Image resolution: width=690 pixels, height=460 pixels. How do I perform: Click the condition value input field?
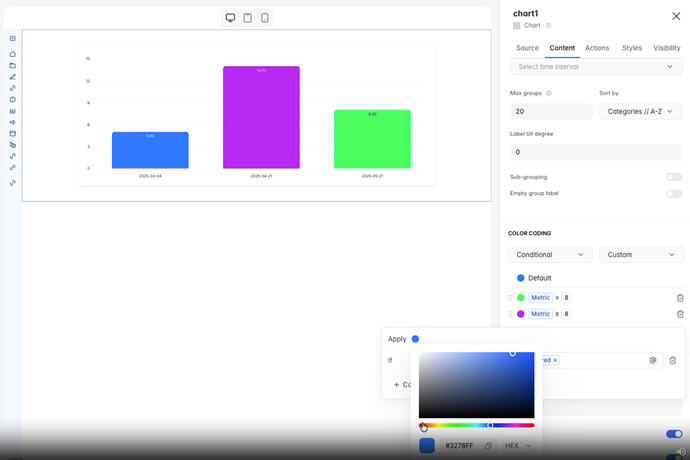click(601, 361)
